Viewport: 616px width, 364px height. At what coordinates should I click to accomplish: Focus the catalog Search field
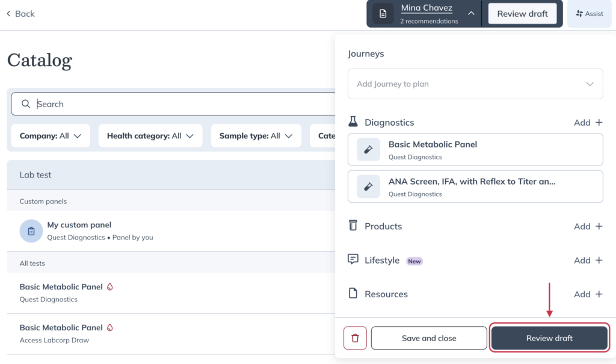point(180,104)
